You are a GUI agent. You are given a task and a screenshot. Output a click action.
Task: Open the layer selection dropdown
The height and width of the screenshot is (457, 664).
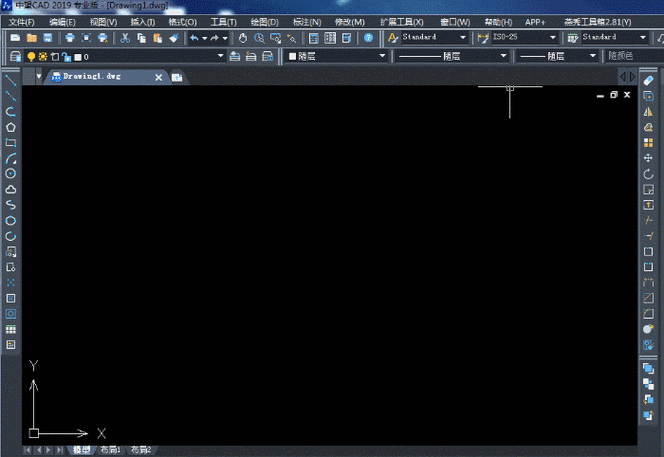point(220,56)
